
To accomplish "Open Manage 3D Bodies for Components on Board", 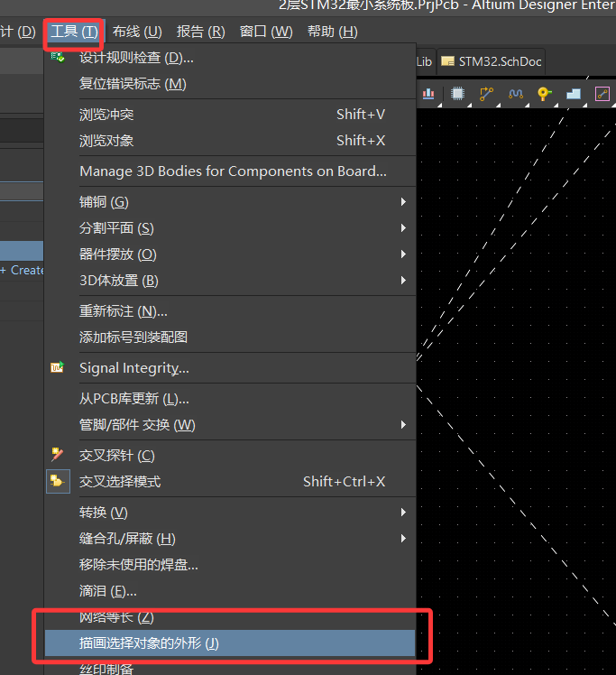I will point(230,171).
